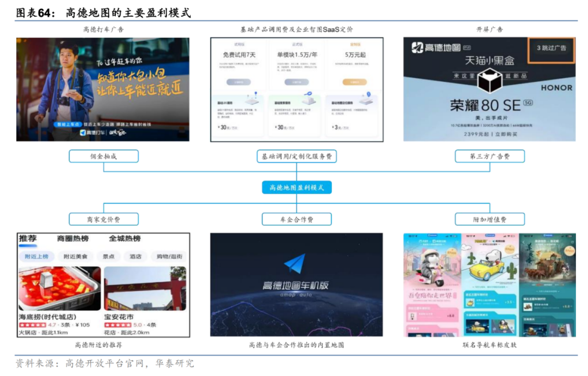Image resolution: width=588 pixels, height=376 pixels.
Task: Click the 5G badge beside 荣耀 80 SE
Action: pyautogui.click(x=528, y=102)
